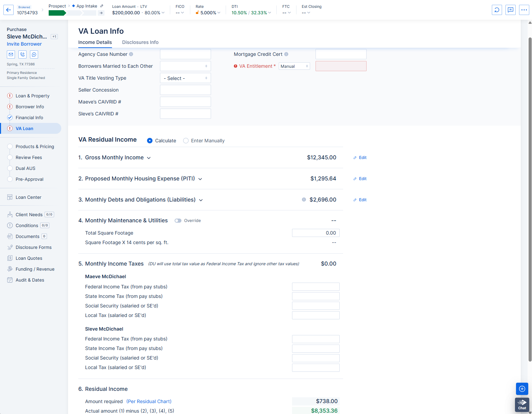Viewport: 532px width, 414px height.
Task: Open Loan Quotes section
Action: (29, 258)
